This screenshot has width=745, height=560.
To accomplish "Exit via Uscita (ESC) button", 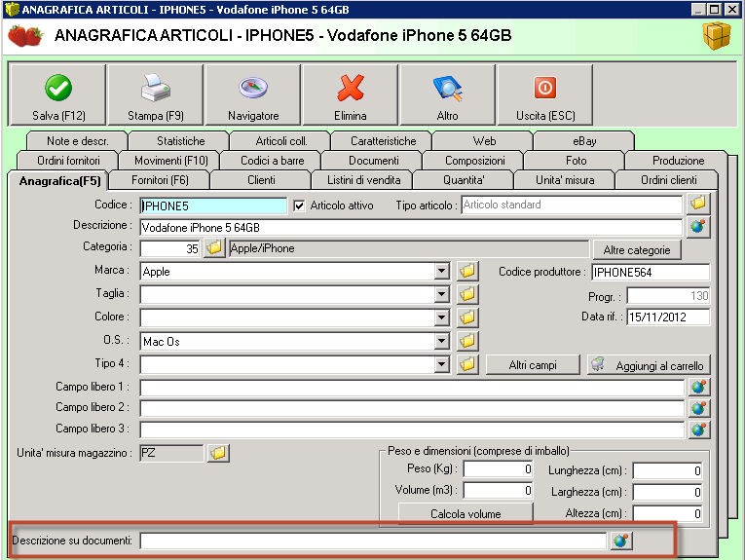I will click(545, 95).
